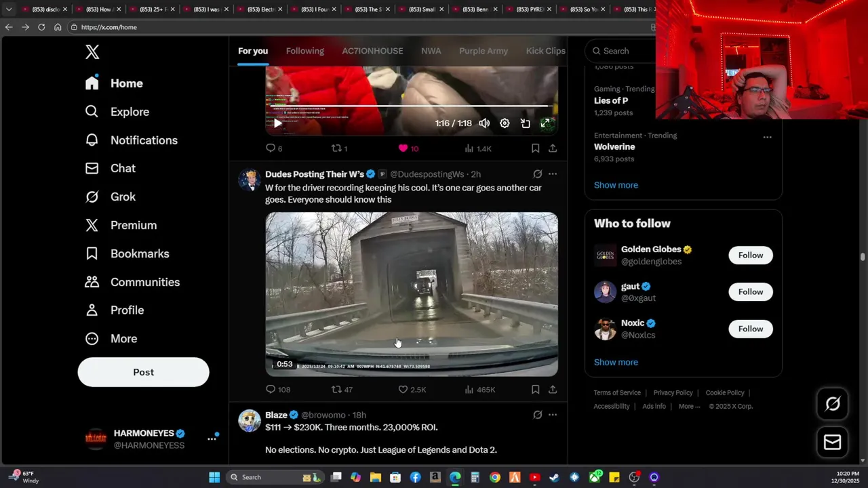Open the top video's settings gear
The image size is (868, 488).
[505, 123]
